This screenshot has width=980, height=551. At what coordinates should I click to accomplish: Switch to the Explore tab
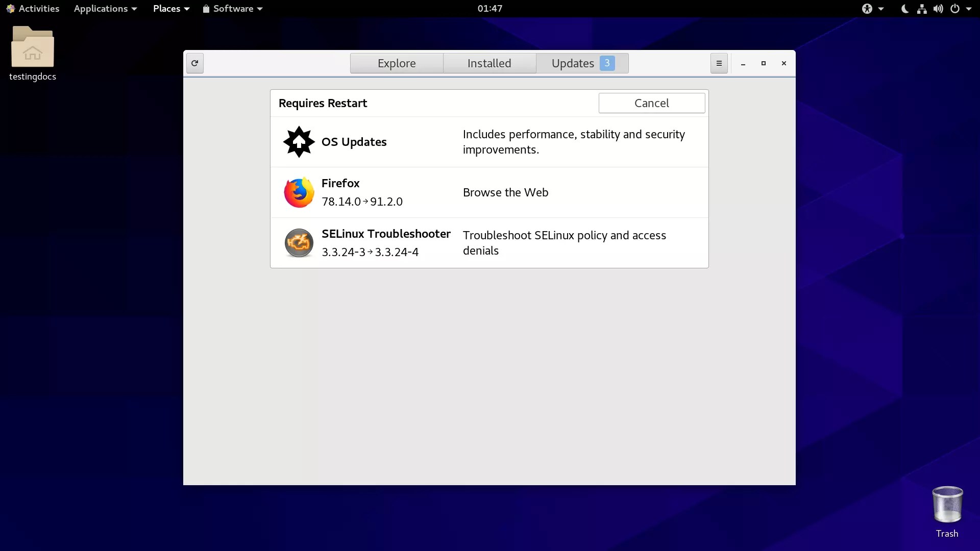click(397, 63)
